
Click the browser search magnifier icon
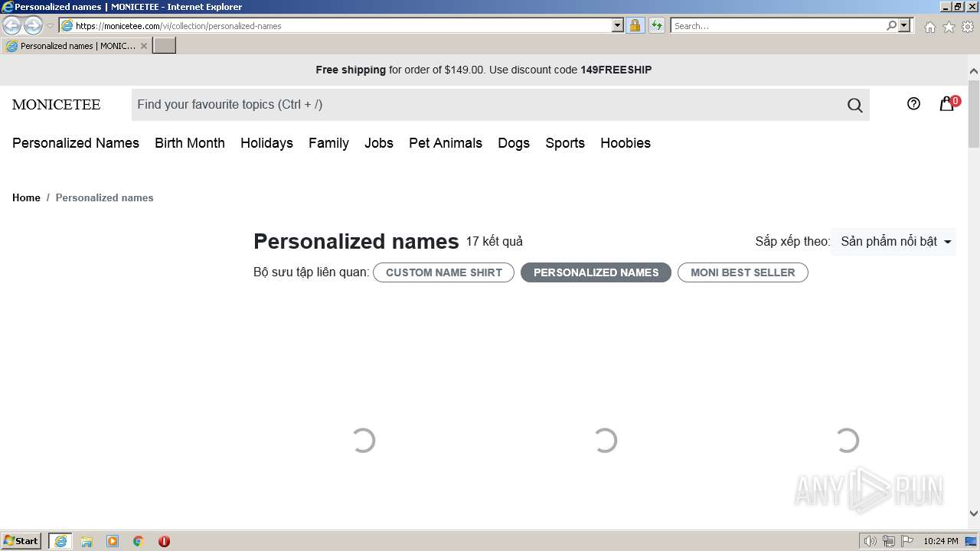pos(891,25)
